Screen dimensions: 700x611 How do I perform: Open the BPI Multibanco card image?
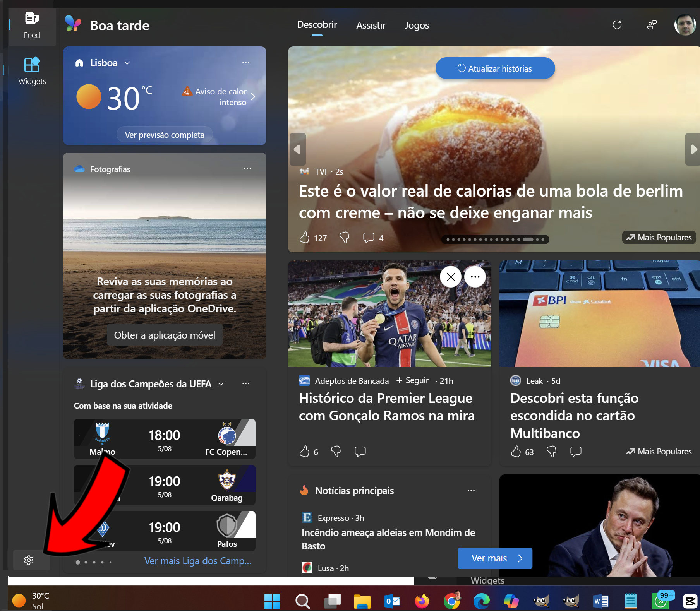600,313
